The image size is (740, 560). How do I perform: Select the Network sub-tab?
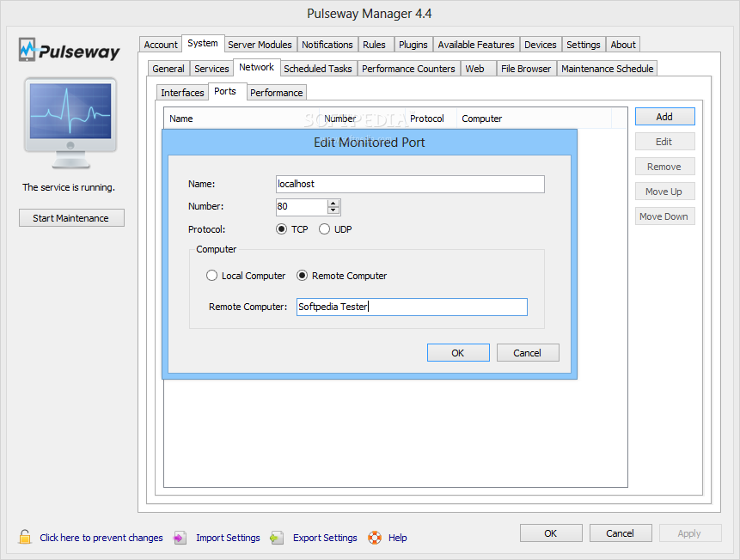click(257, 67)
